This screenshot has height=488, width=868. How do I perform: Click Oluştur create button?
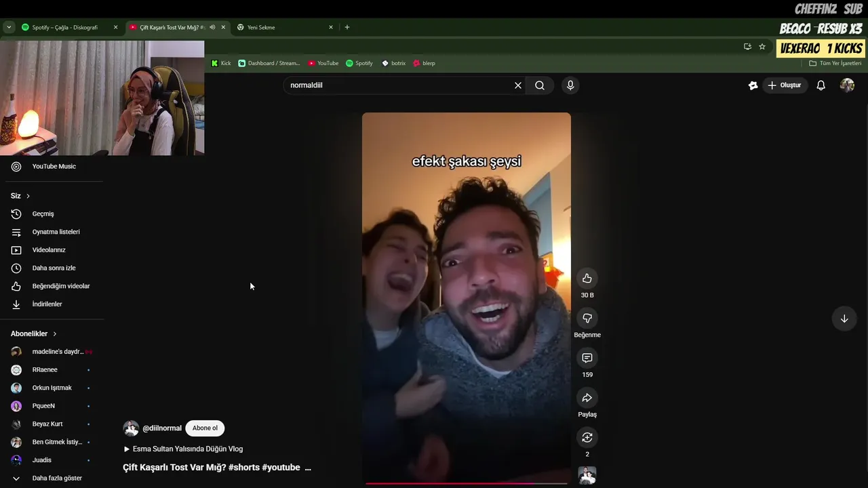[785, 85]
